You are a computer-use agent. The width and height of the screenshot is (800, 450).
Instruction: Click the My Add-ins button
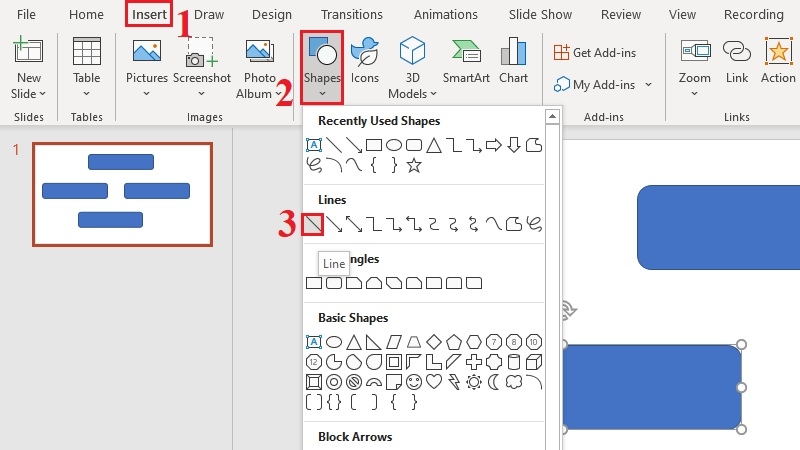point(595,84)
